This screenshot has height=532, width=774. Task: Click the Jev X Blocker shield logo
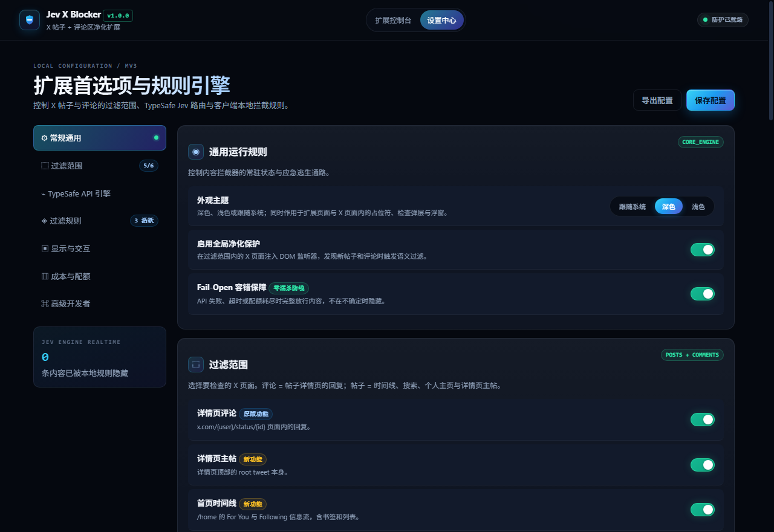[30, 20]
